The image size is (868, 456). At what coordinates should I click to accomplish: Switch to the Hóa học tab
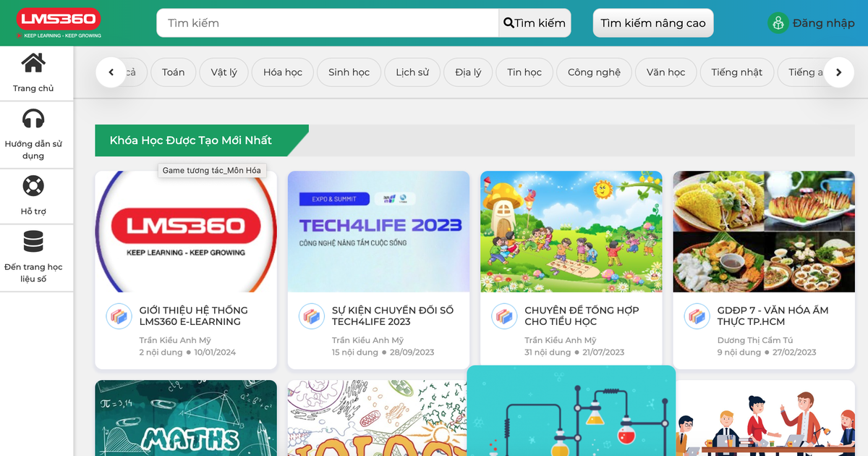click(x=282, y=72)
